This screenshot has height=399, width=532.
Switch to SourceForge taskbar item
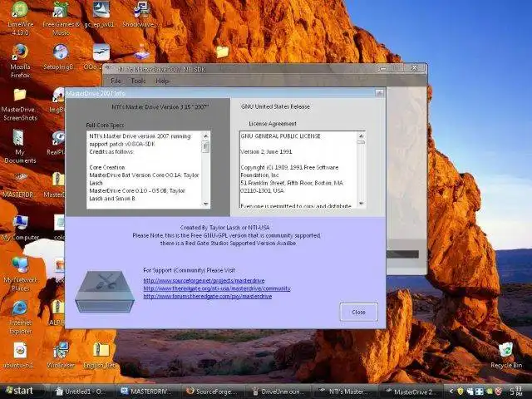[213, 392]
